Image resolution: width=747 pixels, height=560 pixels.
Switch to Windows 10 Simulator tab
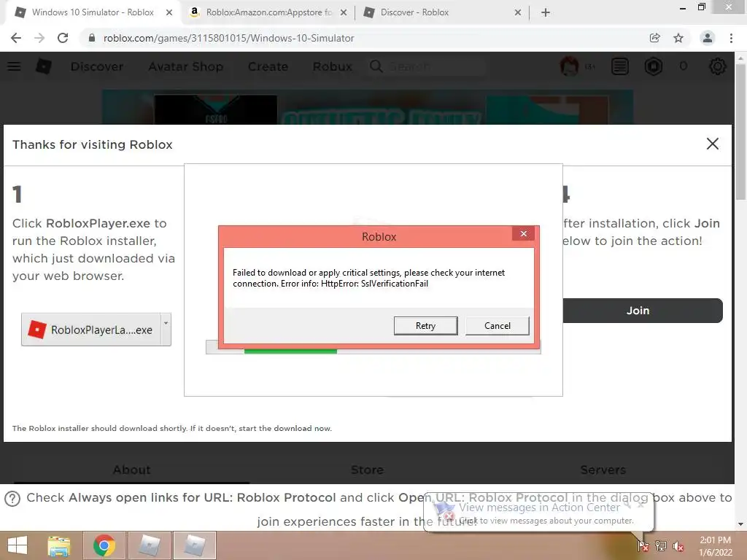point(92,12)
